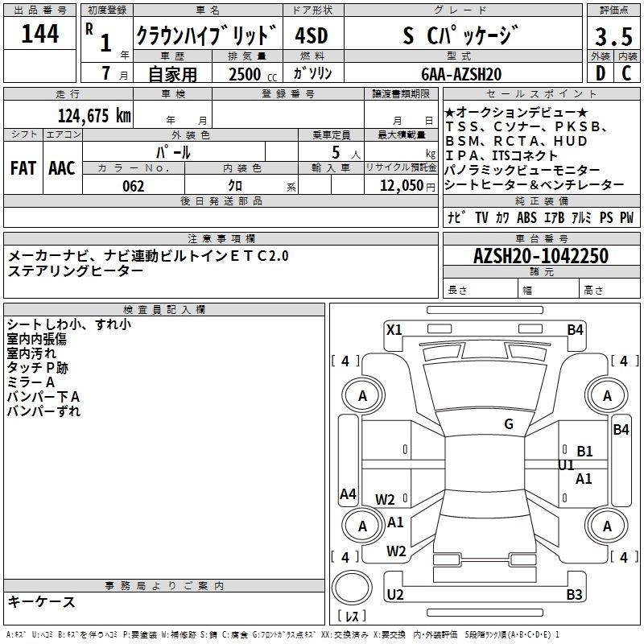Image resolution: width=644 pixels, height=644 pixels.
Task: Click the X1 damage mark on diagram
Action: click(394, 330)
